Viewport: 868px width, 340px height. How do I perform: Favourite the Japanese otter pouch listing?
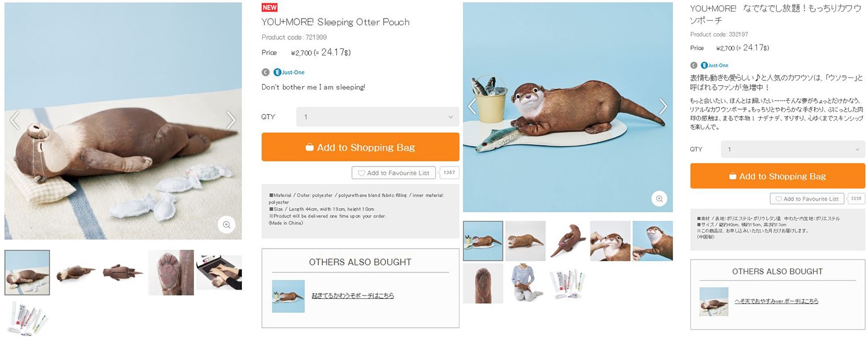coord(808,199)
